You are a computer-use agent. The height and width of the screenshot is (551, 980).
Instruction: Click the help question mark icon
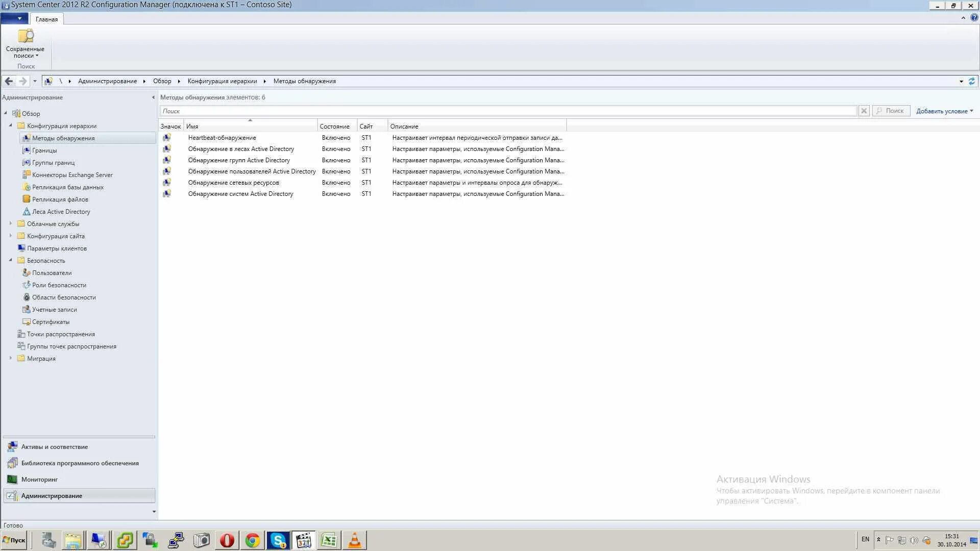click(974, 18)
